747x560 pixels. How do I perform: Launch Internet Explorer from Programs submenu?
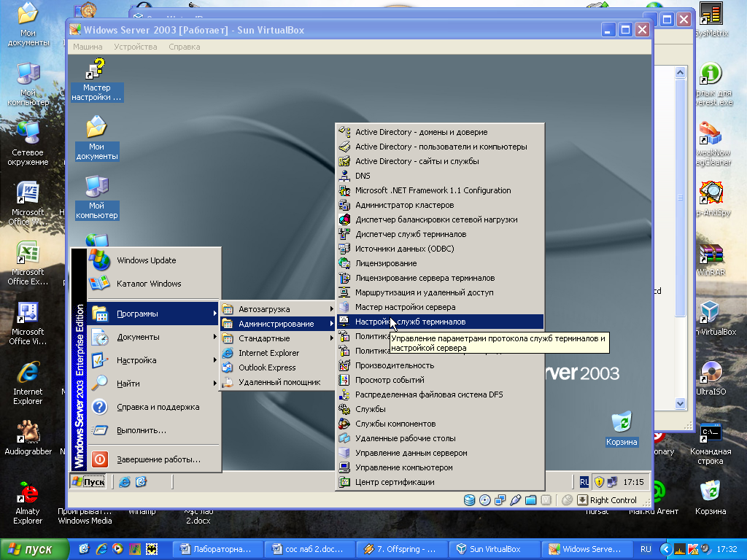pyautogui.click(x=277, y=353)
